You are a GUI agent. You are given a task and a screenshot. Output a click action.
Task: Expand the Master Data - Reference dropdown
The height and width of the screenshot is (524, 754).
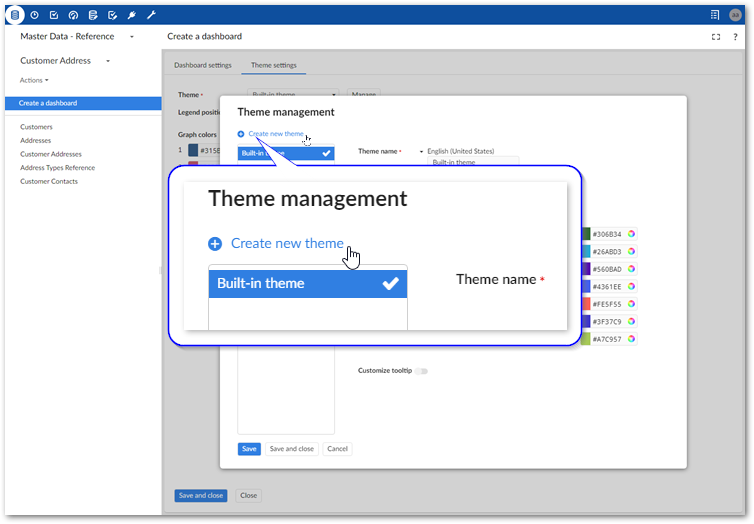pos(131,37)
